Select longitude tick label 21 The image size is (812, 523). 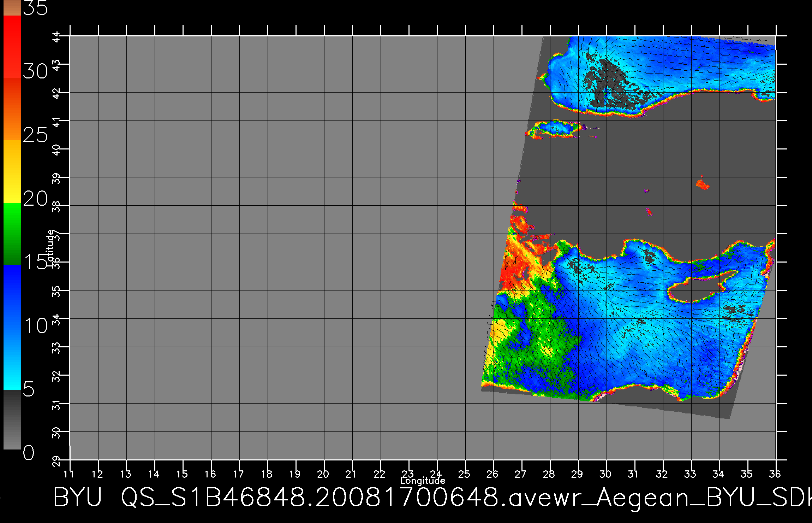351,474
